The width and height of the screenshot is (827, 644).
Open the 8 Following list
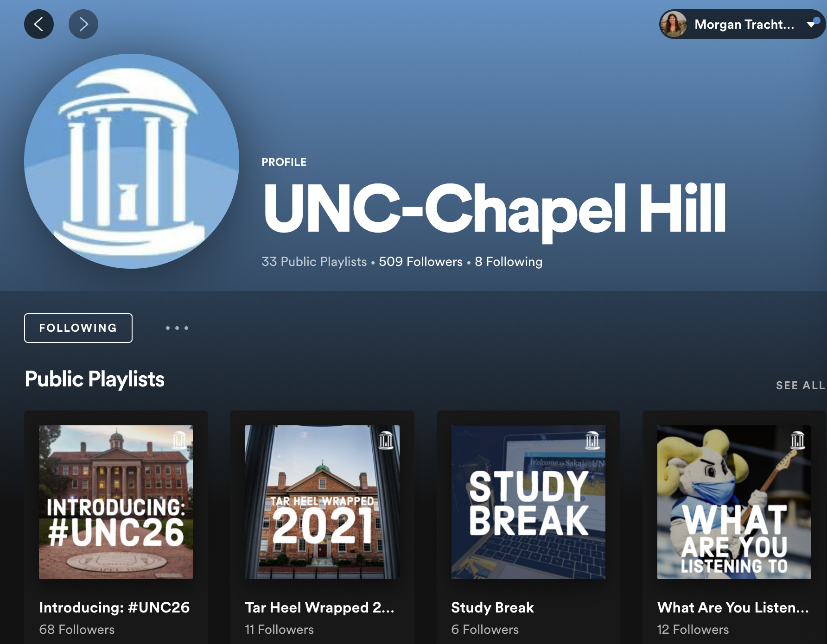509,262
